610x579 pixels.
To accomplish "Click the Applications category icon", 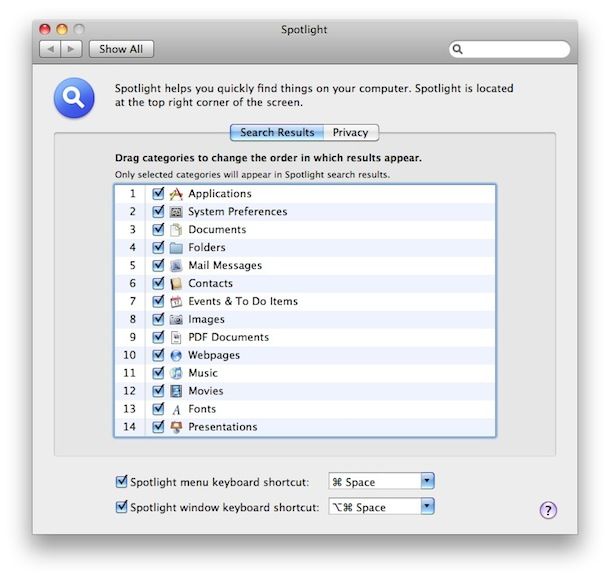I will click(x=176, y=194).
